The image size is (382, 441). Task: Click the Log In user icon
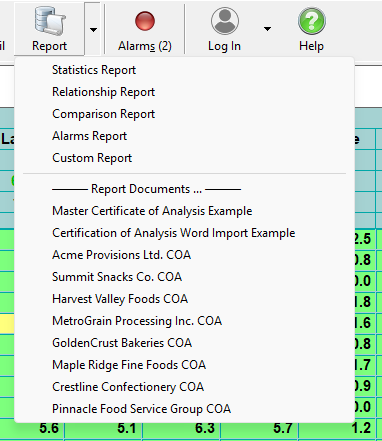point(225,21)
